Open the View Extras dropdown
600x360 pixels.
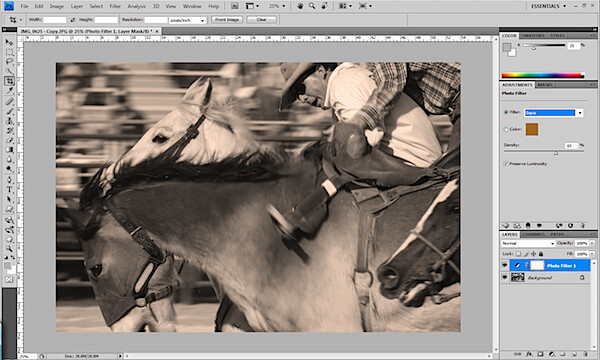(252, 6)
